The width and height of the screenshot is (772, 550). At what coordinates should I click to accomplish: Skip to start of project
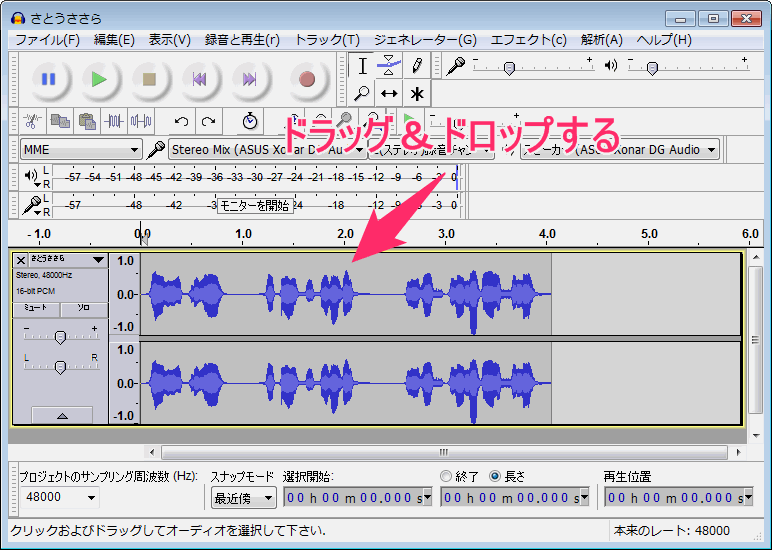(199, 79)
